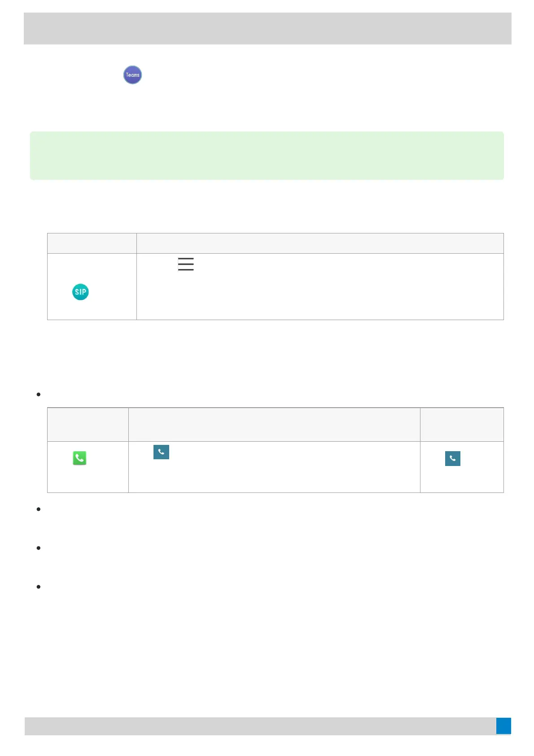Click the bullet point above the phone table
This screenshot has width=534, height=756.
click(39, 395)
